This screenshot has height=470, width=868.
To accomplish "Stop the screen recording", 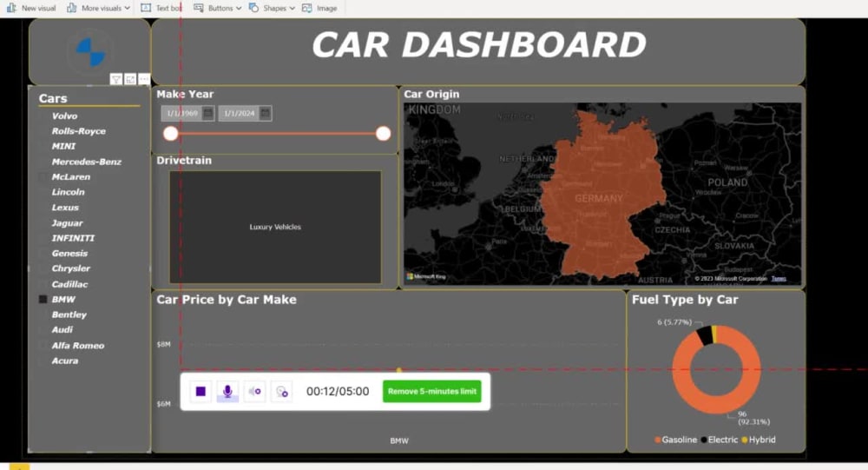I will pos(201,391).
